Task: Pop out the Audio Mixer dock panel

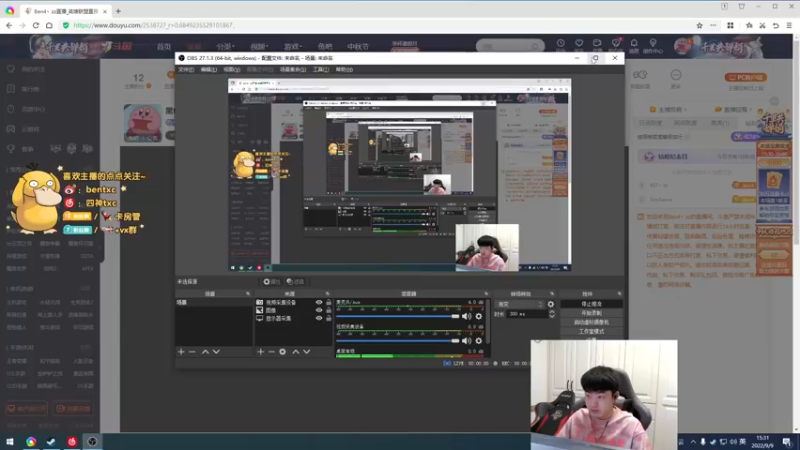Action: tap(486, 294)
